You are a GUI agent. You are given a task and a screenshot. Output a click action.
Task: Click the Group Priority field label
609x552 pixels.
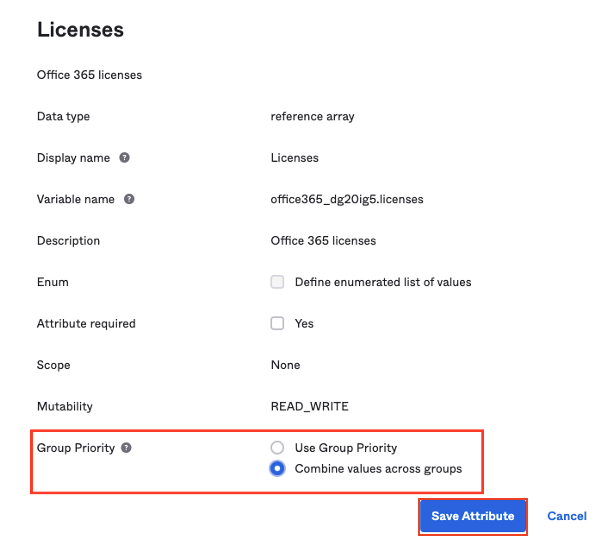tap(75, 448)
